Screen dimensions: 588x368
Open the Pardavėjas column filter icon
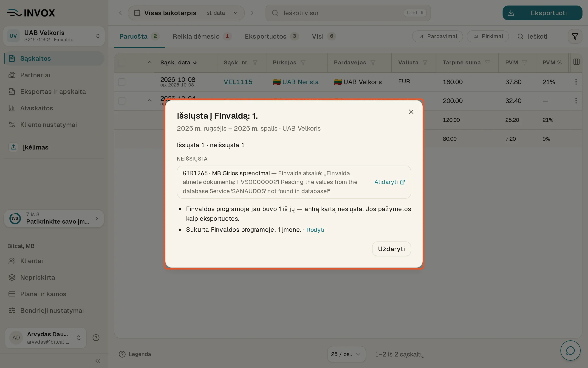pyautogui.click(x=373, y=63)
